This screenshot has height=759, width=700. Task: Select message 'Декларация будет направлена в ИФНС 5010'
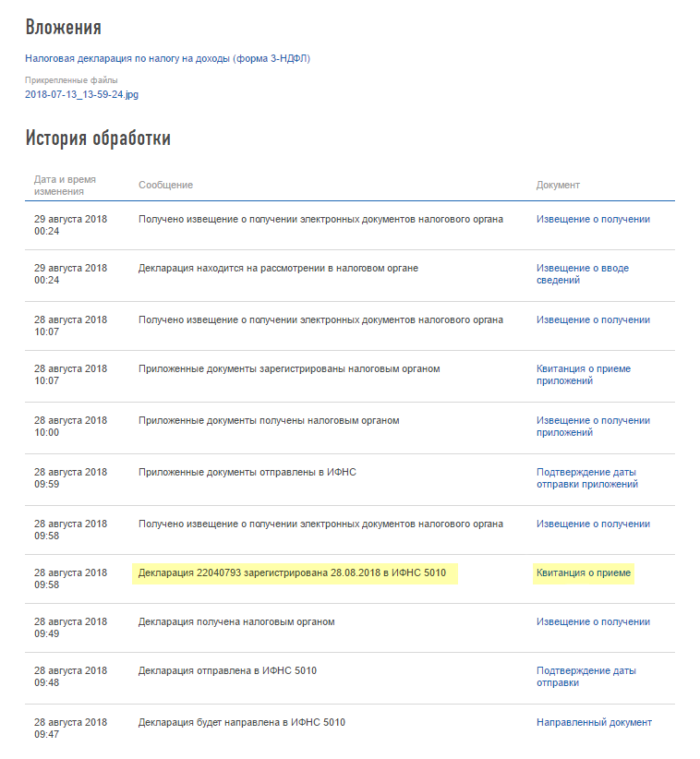click(242, 723)
